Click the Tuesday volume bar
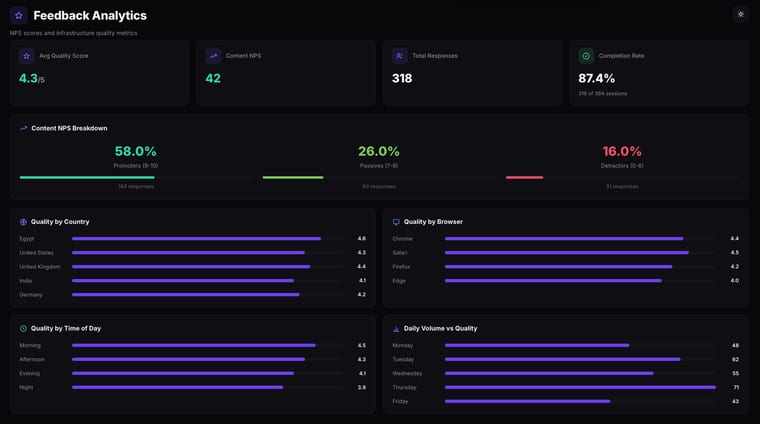 pyautogui.click(x=562, y=360)
